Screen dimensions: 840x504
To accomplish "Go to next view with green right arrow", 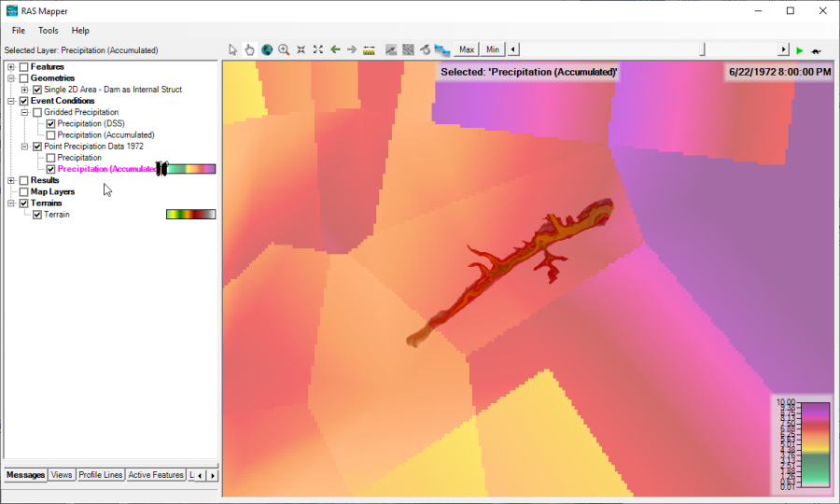I will (x=352, y=49).
